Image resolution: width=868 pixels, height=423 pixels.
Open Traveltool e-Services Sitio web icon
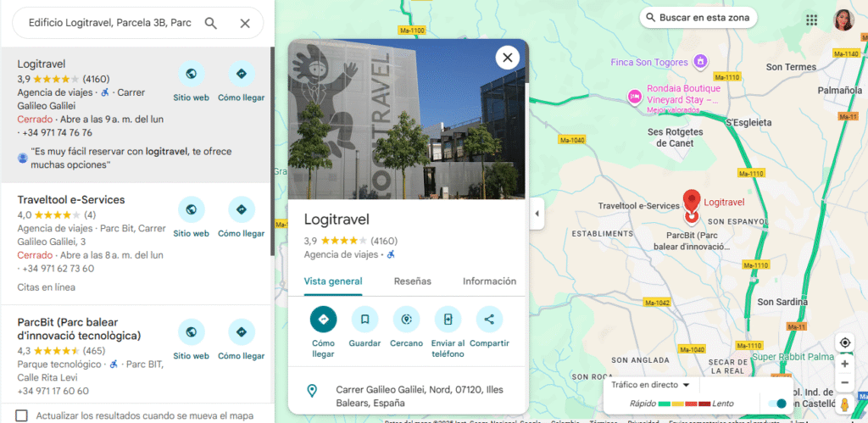coord(191,210)
